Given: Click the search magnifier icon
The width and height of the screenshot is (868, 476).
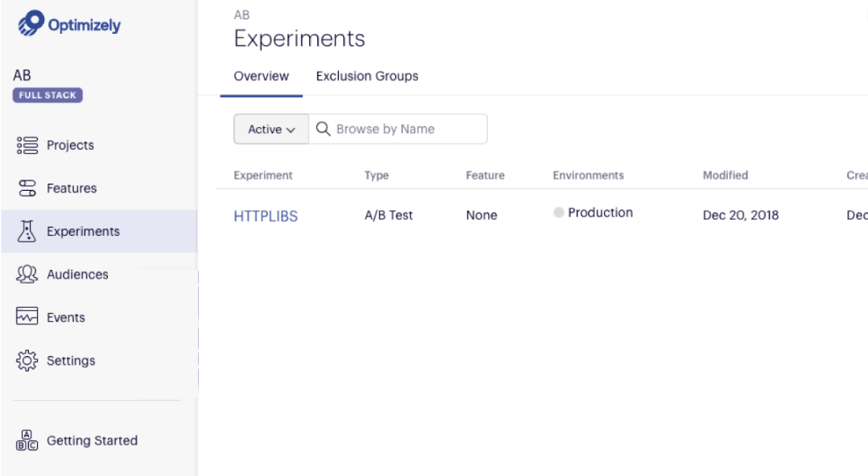Looking at the screenshot, I should click(323, 129).
